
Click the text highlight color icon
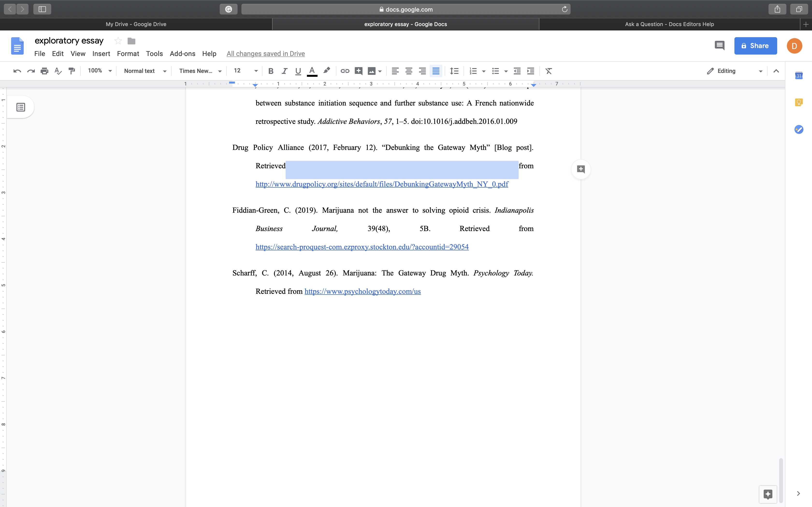327,71
